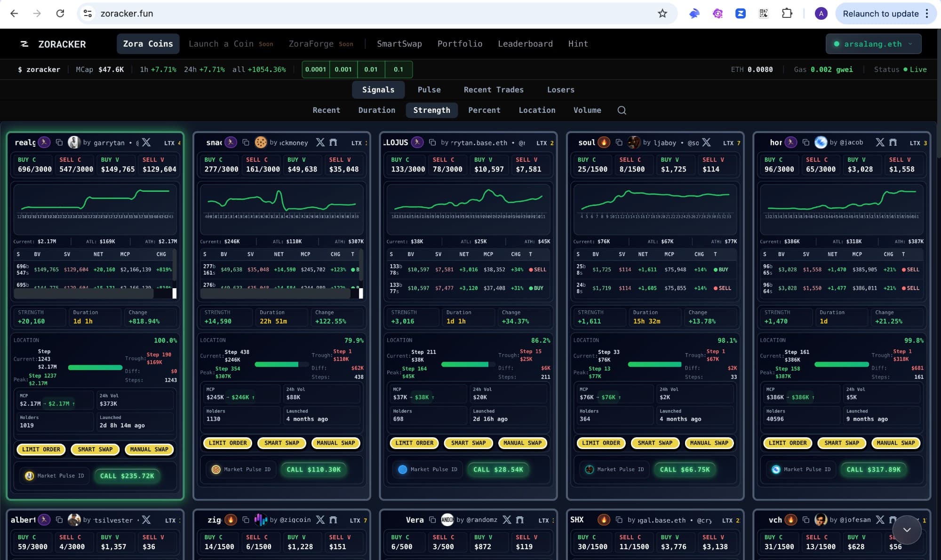The height and width of the screenshot is (560, 941).
Task: Click LIMIT ORDER on the realg card
Action: (x=41, y=450)
